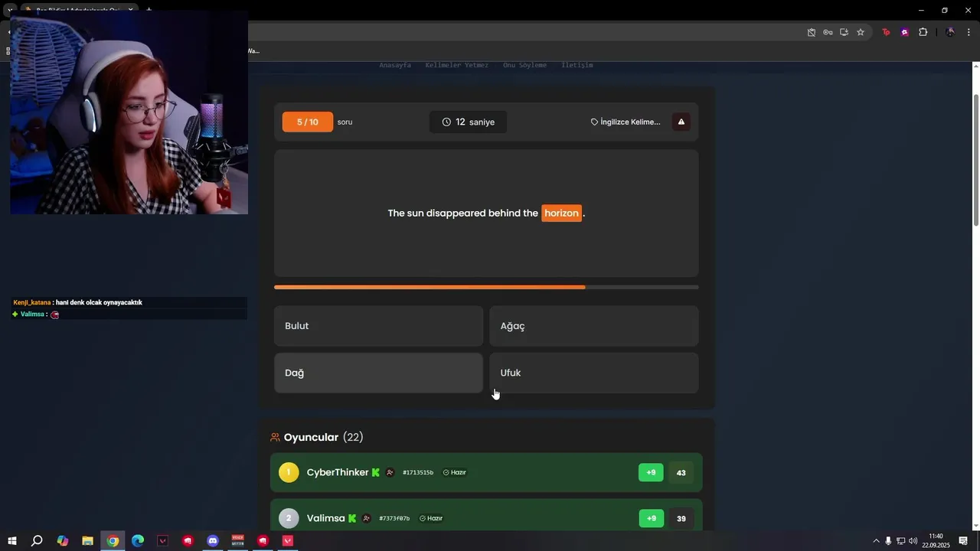This screenshot has width=980, height=551.
Task: Show hidden system tray icons
Action: point(876,541)
